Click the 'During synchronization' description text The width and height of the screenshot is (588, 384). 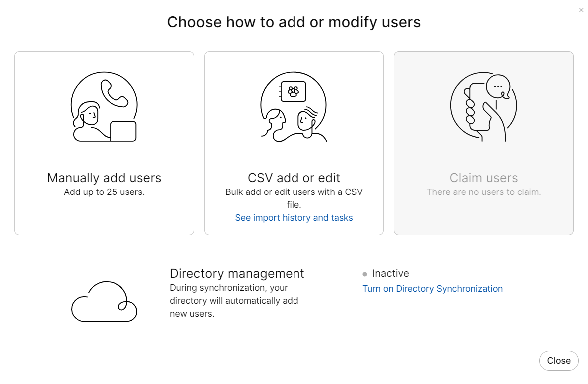(x=234, y=301)
